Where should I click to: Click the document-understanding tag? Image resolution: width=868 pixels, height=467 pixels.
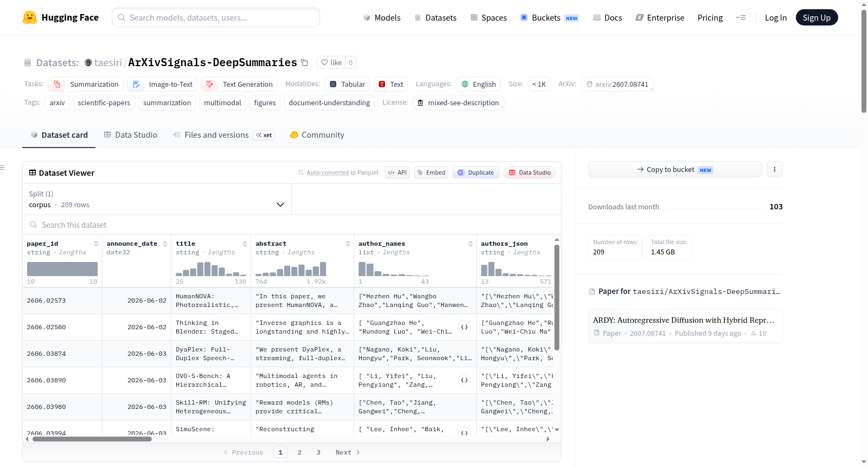(329, 103)
